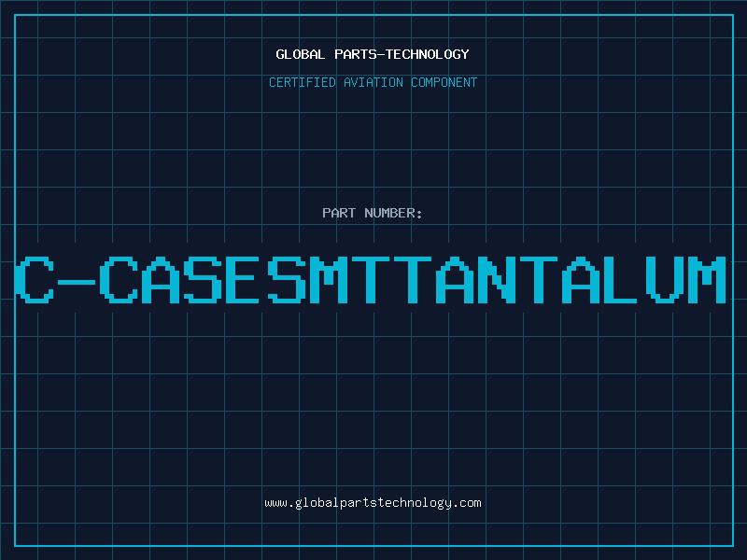Select the 'GLOBAL PARTS-TECHNOLOGY' heading text

[x=373, y=54]
